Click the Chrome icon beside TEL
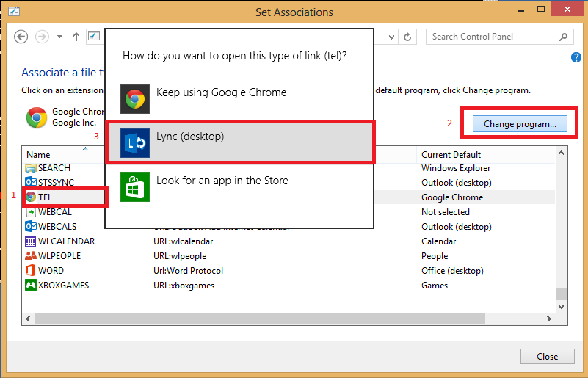 pyautogui.click(x=31, y=197)
